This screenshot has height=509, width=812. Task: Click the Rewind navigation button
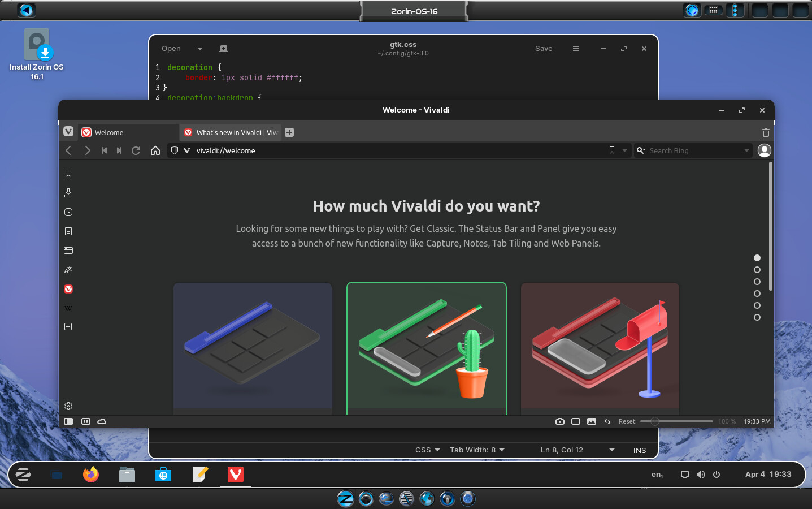tap(104, 150)
